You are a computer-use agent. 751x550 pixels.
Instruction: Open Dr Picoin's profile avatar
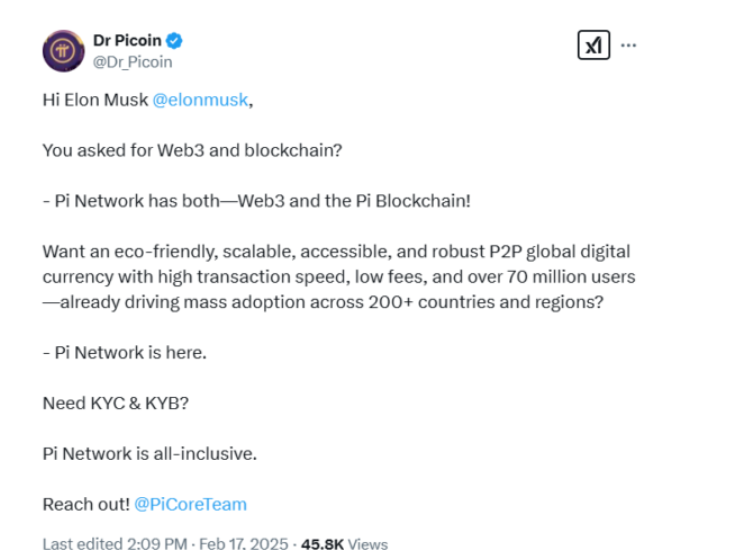pyautogui.click(x=63, y=51)
